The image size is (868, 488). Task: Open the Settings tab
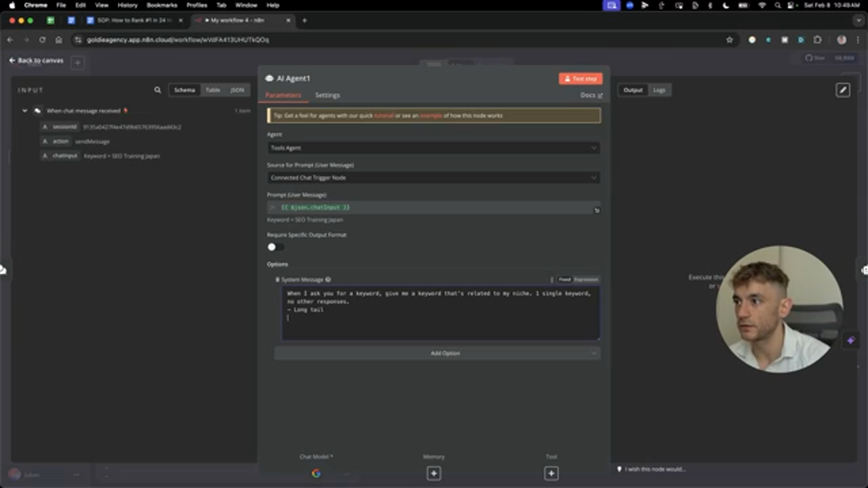[x=328, y=95]
